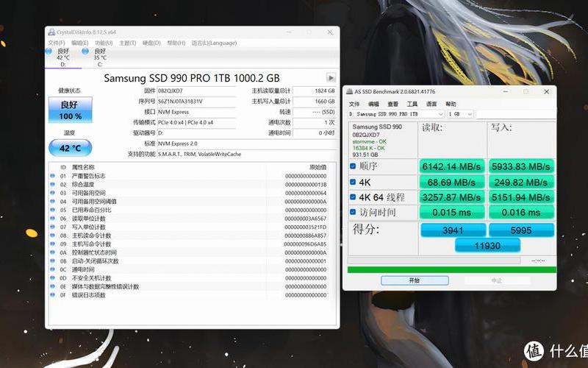Click the read score 3941
Image resolution: width=588 pixels, height=368 pixels.
453,230
